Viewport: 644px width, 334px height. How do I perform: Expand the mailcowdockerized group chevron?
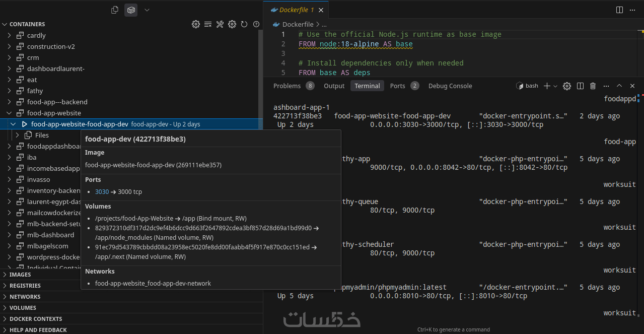pyautogui.click(x=9, y=213)
